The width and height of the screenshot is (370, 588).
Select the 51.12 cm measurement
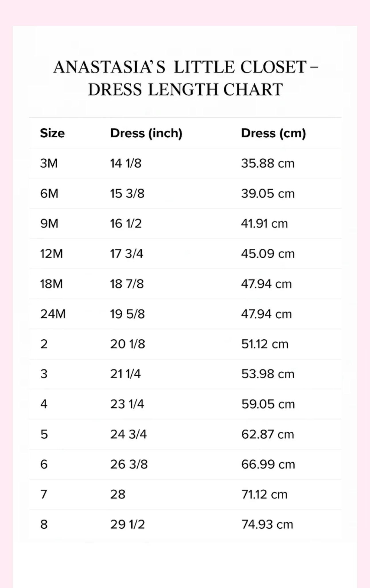pyautogui.click(x=264, y=344)
